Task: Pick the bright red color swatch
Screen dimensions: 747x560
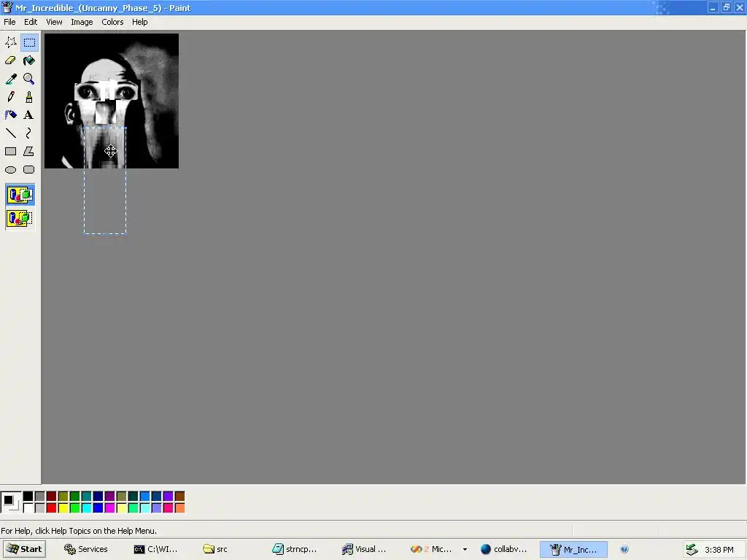Action: 52,508
